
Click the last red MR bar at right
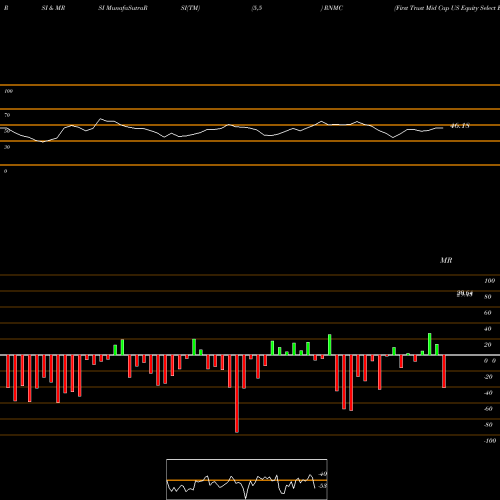tap(444, 371)
